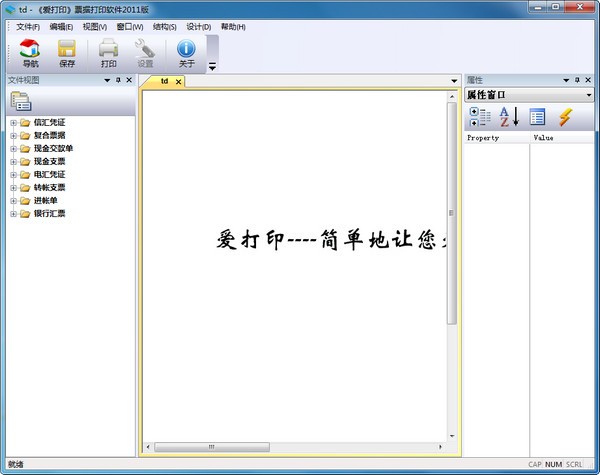Click the property pages list icon
Image resolution: width=600 pixels, height=475 pixels.
pos(537,117)
